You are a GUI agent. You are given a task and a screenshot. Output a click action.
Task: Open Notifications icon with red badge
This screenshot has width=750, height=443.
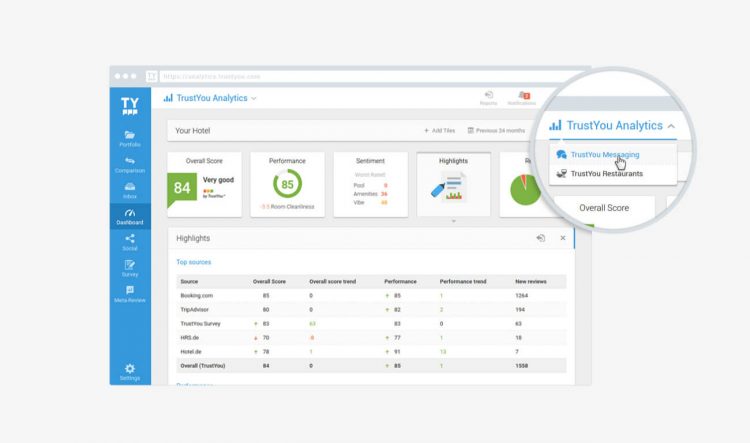pyautogui.click(x=524, y=95)
